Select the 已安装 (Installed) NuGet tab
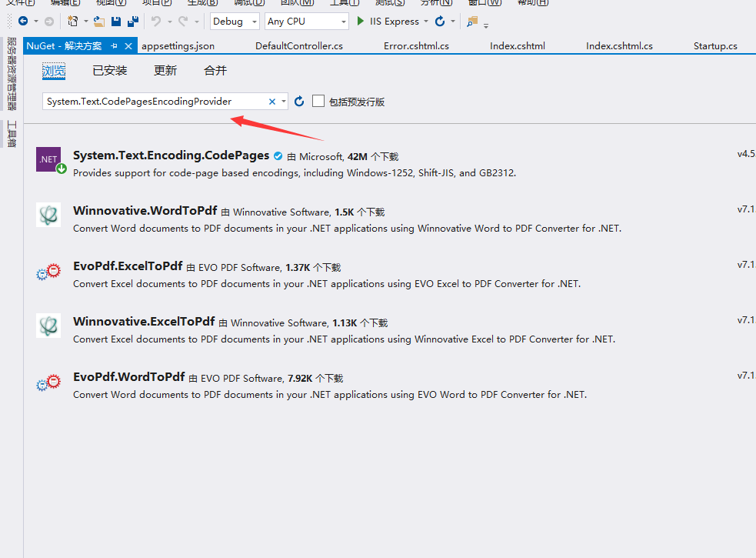The height and width of the screenshot is (558, 756). click(x=109, y=71)
